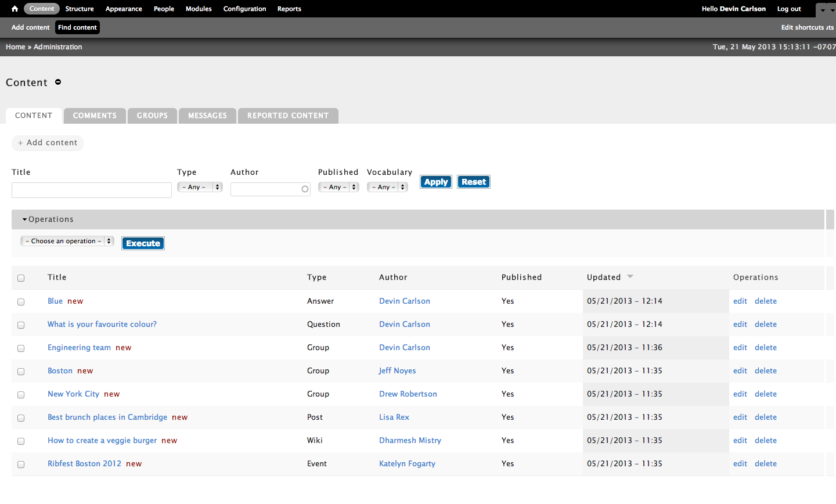Check the checkbox for Ribfest Boston 2012
This screenshot has width=836, height=504.
(21, 464)
